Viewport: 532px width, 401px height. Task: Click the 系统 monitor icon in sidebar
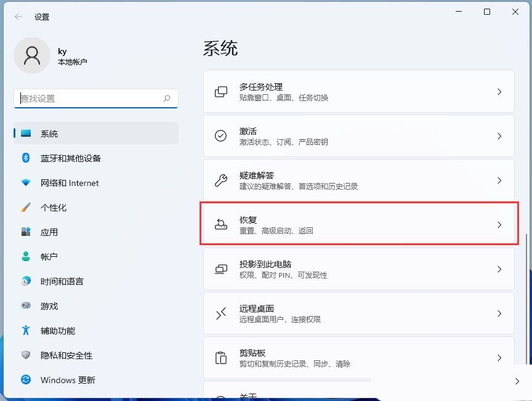point(26,133)
